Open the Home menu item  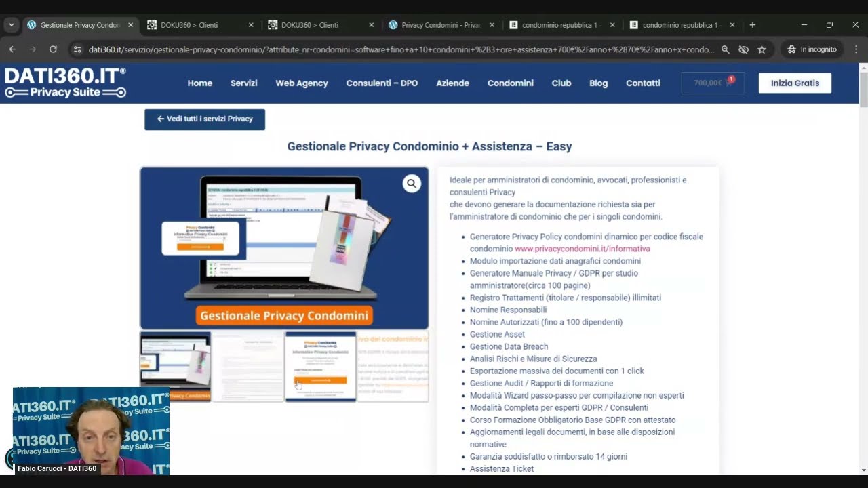(199, 83)
